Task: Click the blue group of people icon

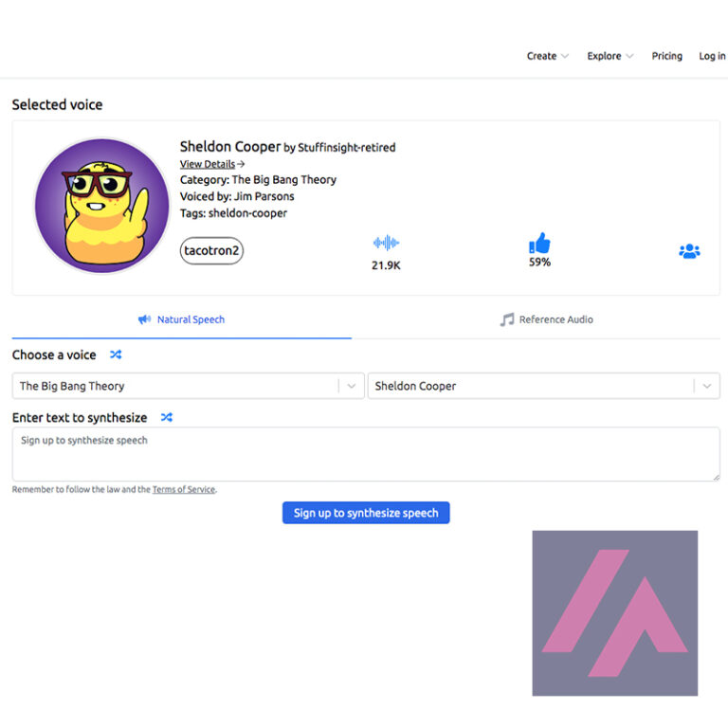Action: 689,251
